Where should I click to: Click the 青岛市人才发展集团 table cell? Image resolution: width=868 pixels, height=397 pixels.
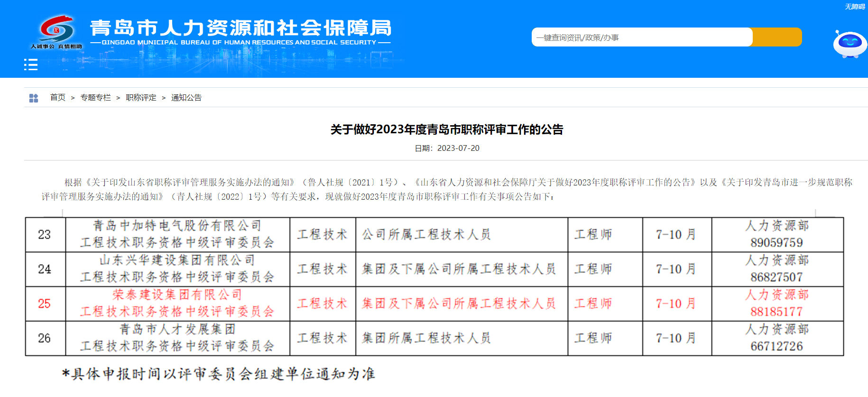click(x=177, y=338)
